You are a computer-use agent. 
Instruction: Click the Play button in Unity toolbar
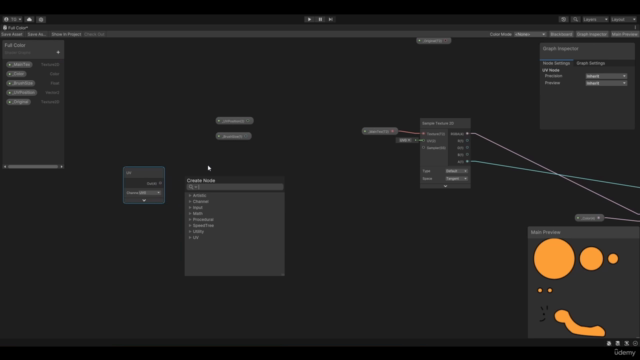309,19
